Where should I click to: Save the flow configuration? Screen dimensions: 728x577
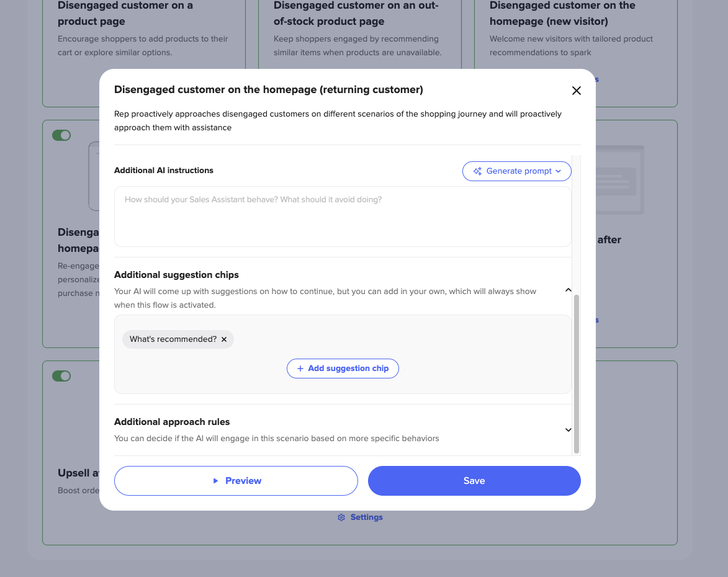click(x=474, y=481)
